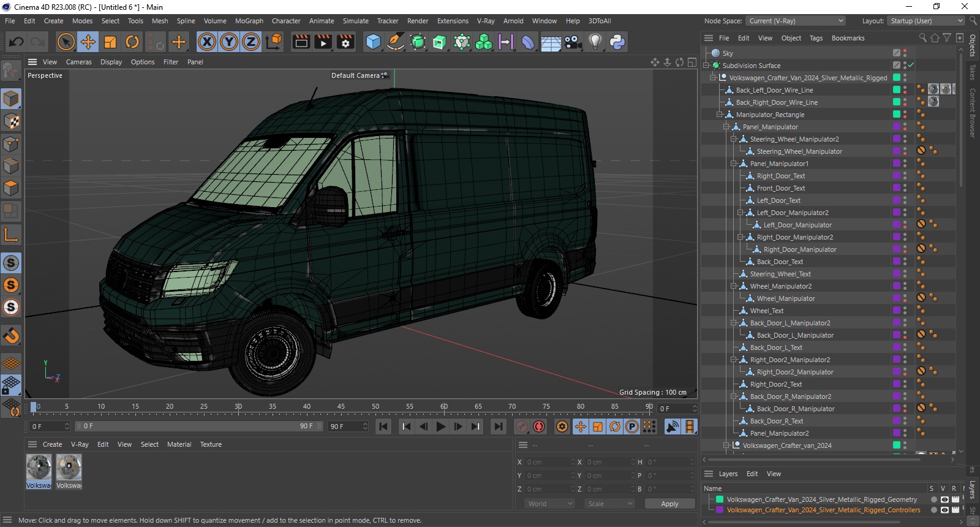The height and width of the screenshot is (527, 980).
Task: Toggle Autokeying button
Action: click(x=539, y=427)
